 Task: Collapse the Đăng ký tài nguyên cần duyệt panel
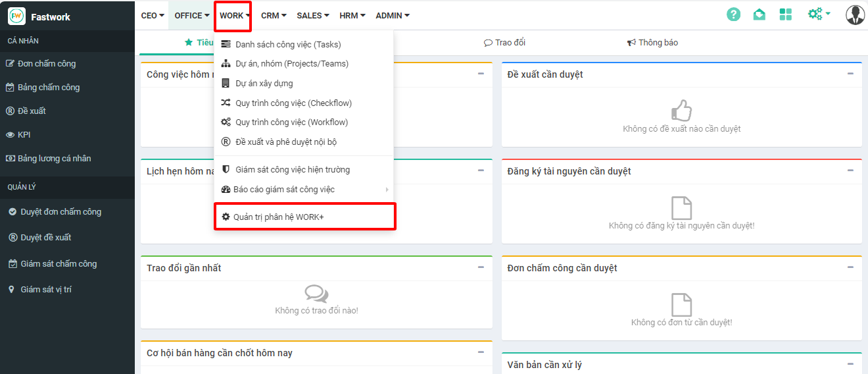coord(850,171)
